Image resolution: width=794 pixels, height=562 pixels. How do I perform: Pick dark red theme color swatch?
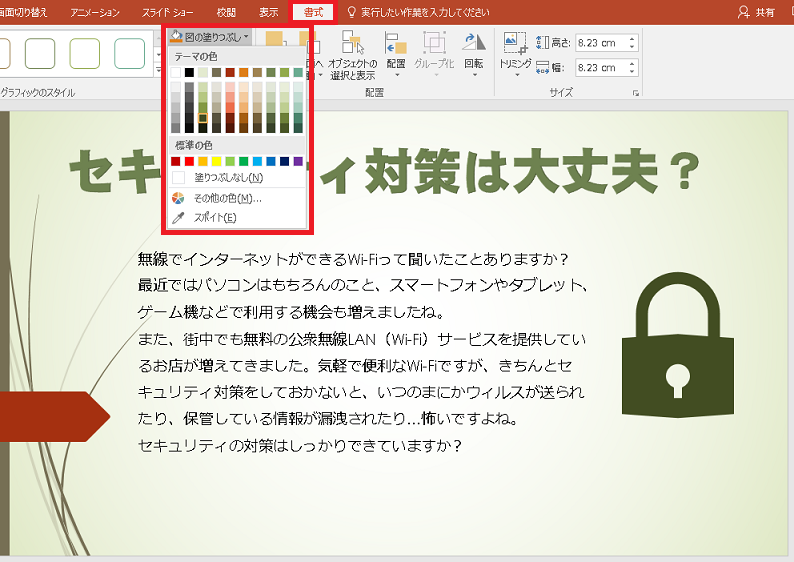click(x=230, y=72)
